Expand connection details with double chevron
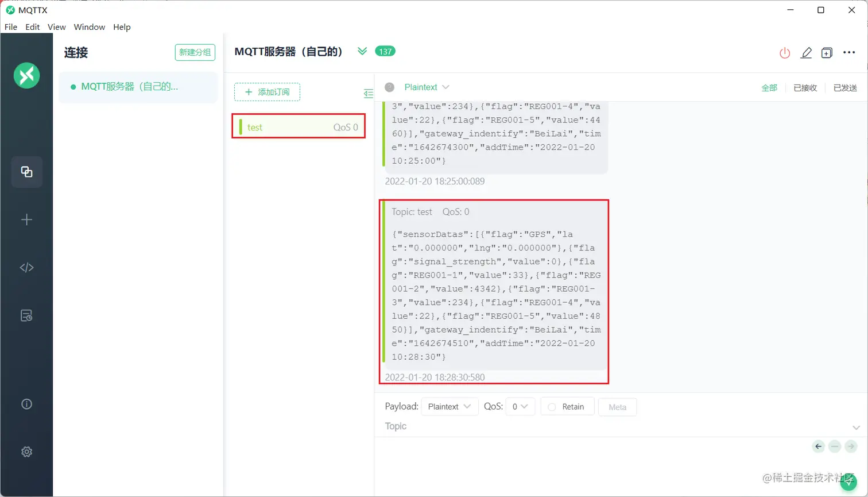Viewport: 868px width, 497px height. [x=362, y=51]
